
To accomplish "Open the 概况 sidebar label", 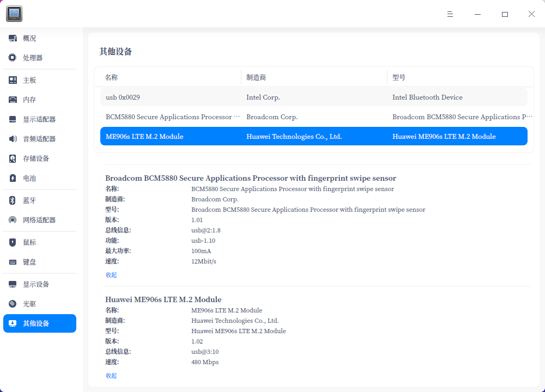I will pos(29,38).
